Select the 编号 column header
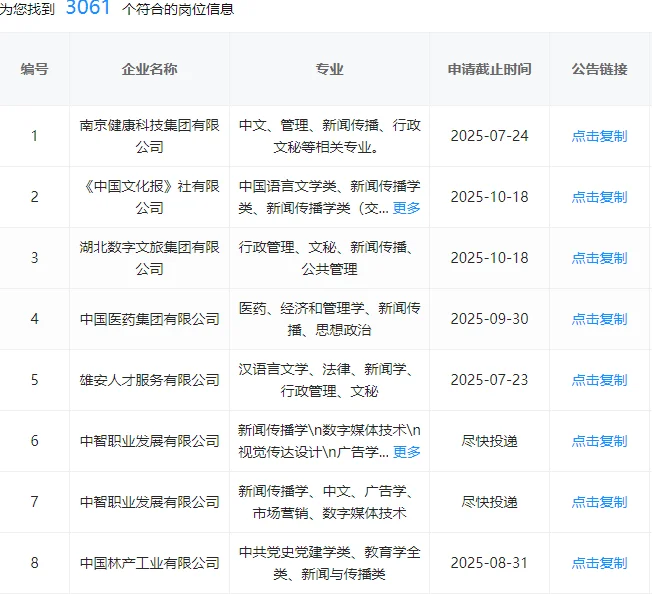 35,69
